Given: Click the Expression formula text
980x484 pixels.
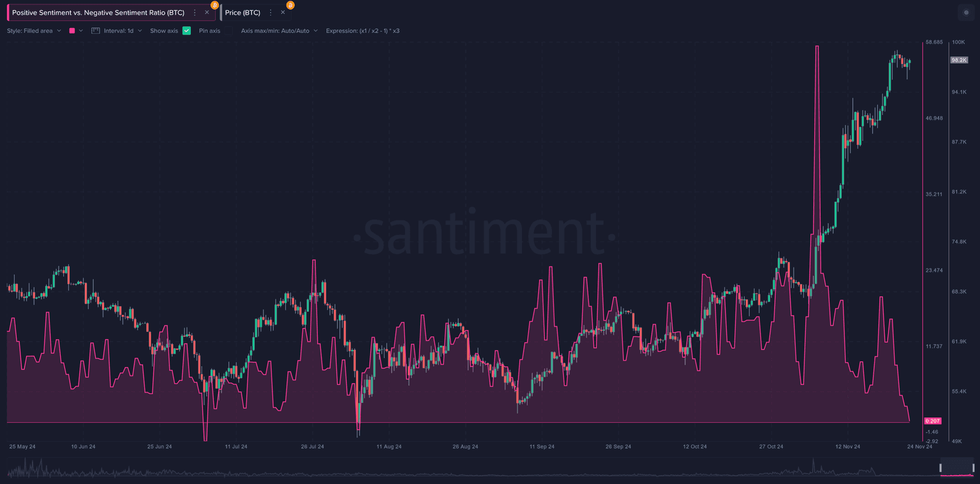Looking at the screenshot, I should coord(362,31).
